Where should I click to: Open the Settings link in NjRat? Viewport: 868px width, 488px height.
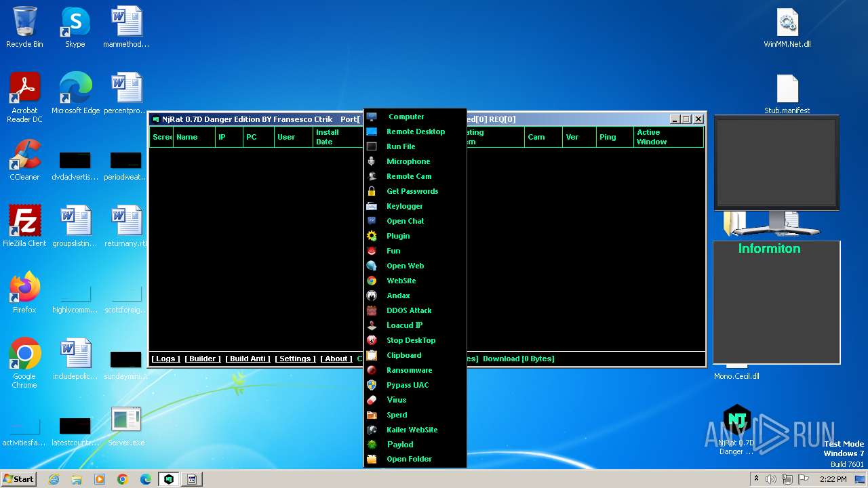click(295, 359)
